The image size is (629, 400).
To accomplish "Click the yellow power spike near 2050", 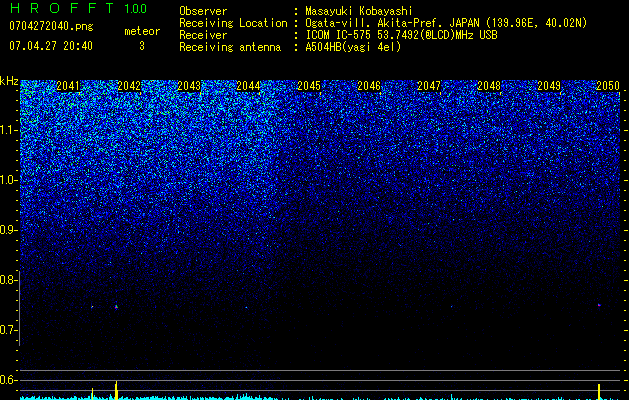I will (599, 392).
